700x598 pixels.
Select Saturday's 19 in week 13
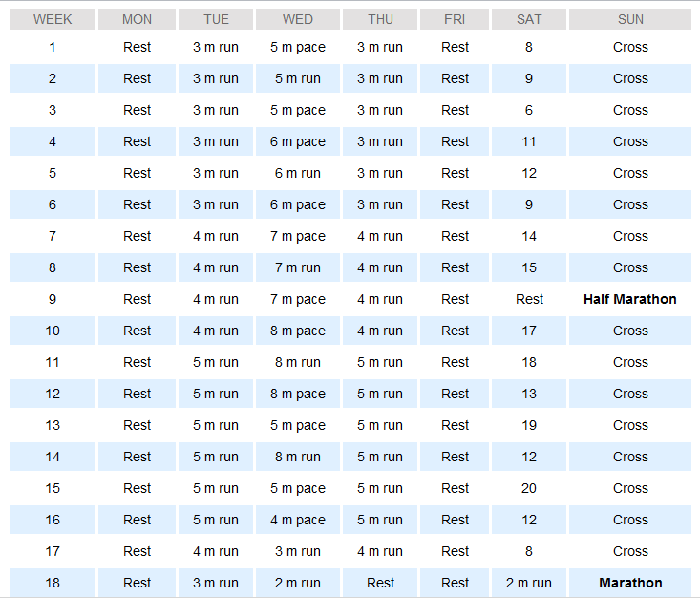[x=529, y=425]
